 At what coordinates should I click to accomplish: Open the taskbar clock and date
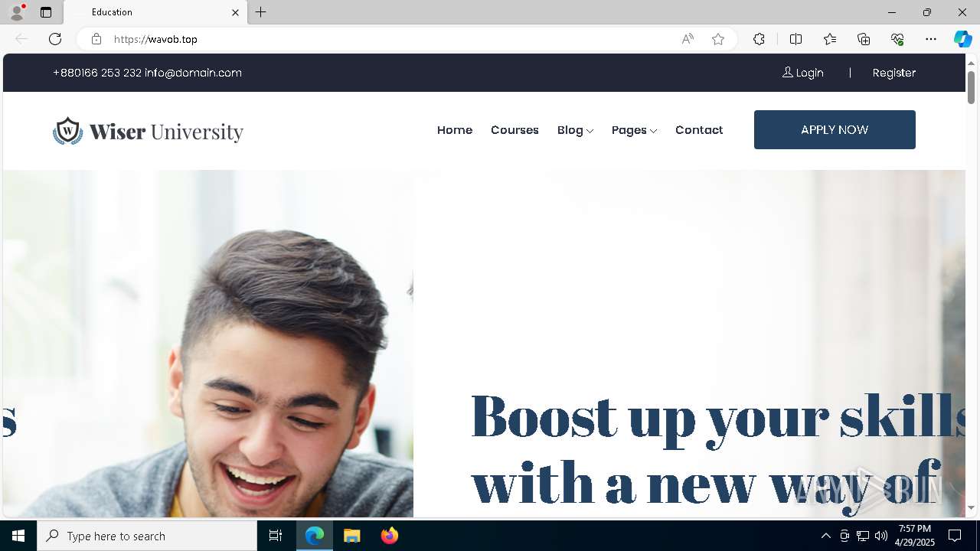pos(915,536)
